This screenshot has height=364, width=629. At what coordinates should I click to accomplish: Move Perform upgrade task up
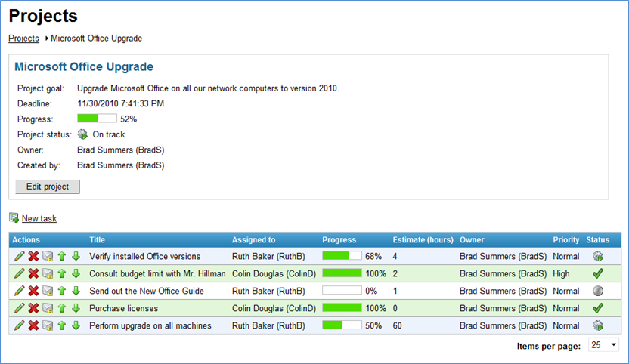click(x=62, y=325)
